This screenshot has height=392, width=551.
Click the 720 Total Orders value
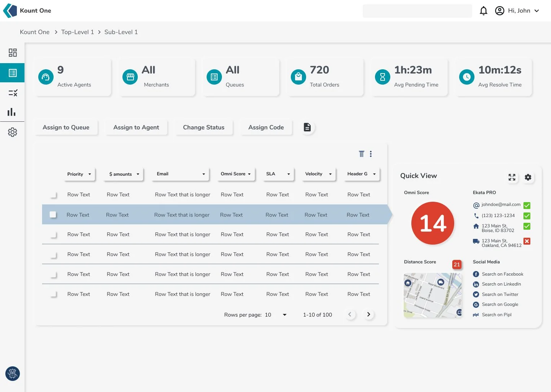click(320, 70)
